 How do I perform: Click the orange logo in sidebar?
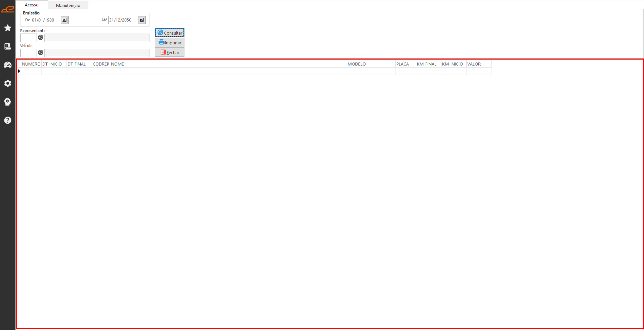click(7, 9)
